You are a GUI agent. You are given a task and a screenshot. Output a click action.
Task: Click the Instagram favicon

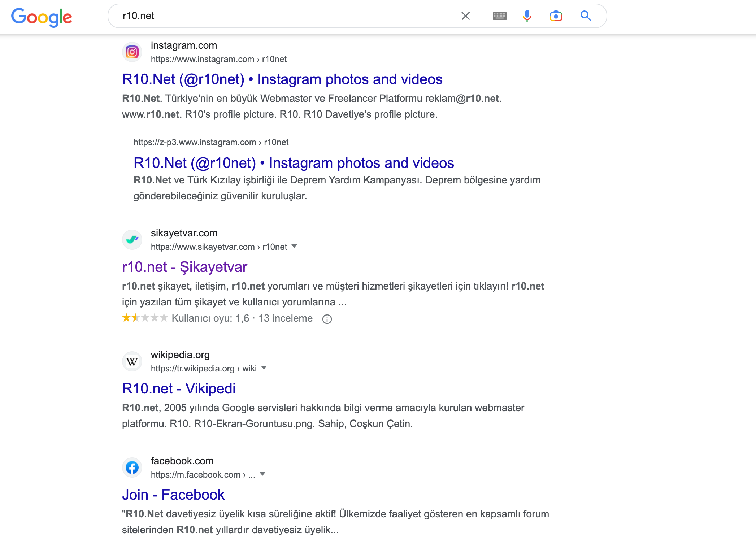pyautogui.click(x=132, y=52)
